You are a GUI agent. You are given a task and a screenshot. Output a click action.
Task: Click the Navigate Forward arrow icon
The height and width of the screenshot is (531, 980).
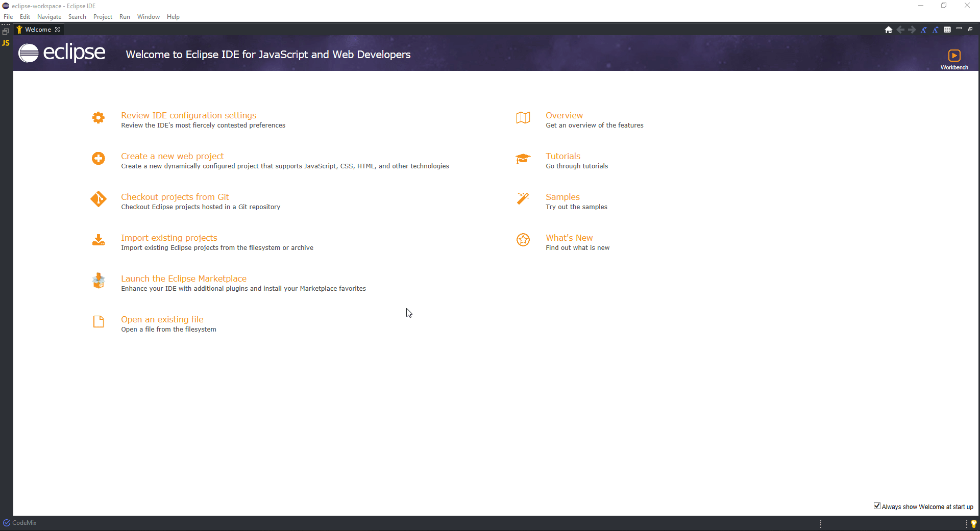click(x=912, y=30)
